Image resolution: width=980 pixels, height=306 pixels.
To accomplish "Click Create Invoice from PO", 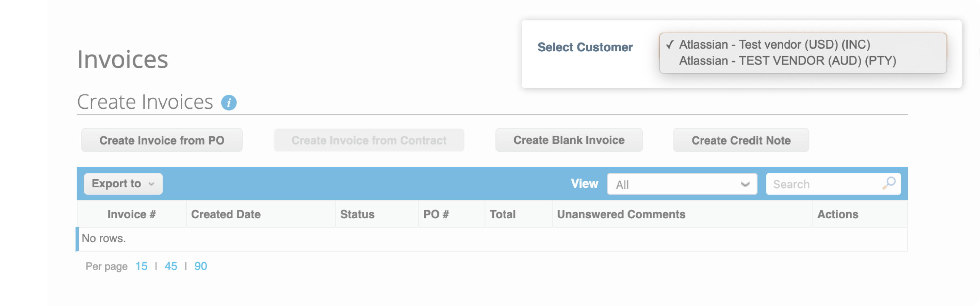I will click(161, 140).
